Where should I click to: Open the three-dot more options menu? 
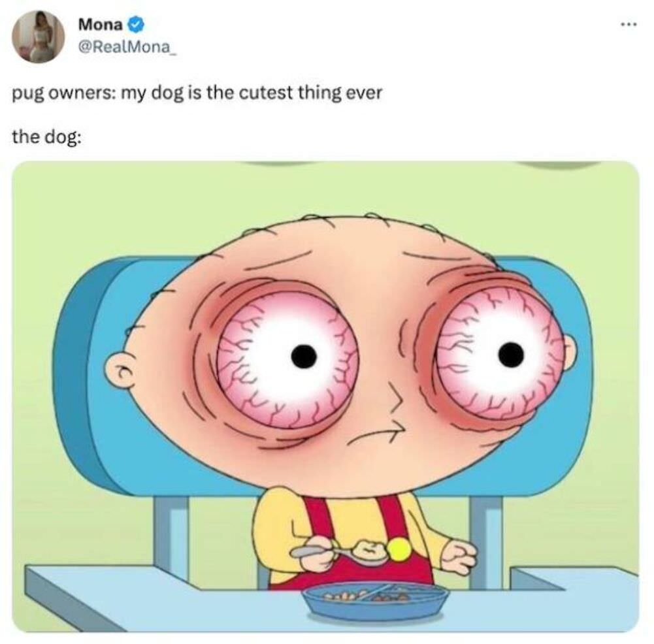(x=629, y=25)
